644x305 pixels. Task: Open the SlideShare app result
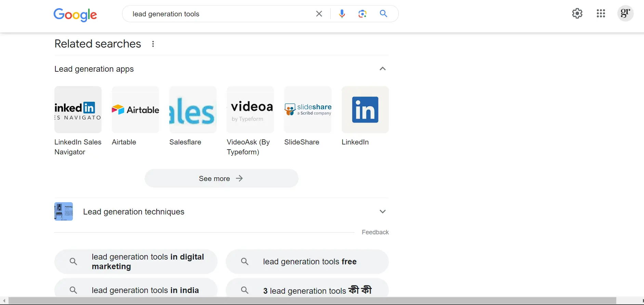[307, 110]
